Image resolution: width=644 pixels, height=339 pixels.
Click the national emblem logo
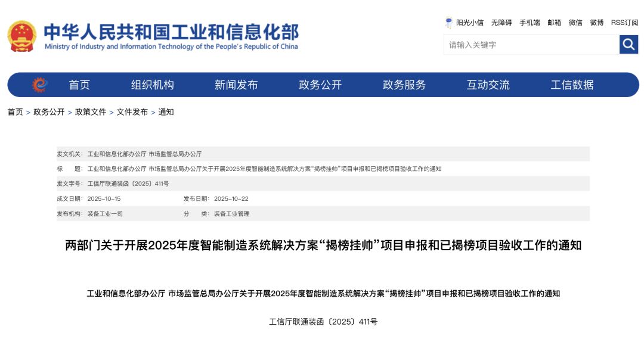pos(22,36)
